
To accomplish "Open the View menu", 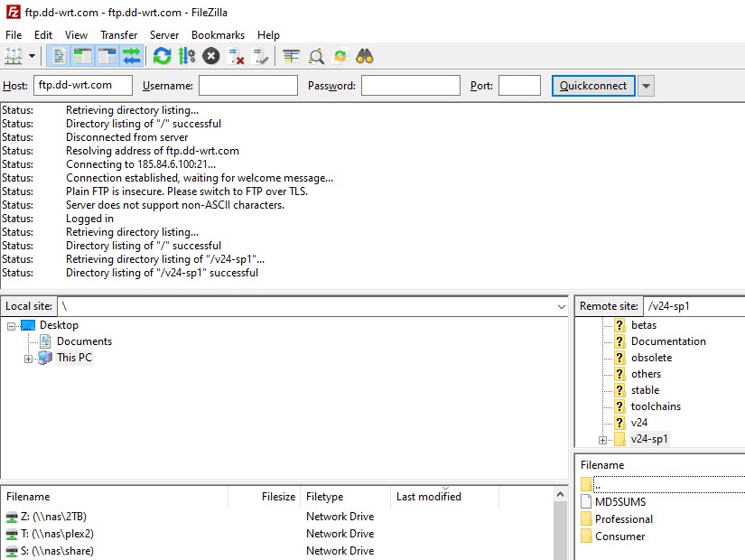I will (76, 35).
